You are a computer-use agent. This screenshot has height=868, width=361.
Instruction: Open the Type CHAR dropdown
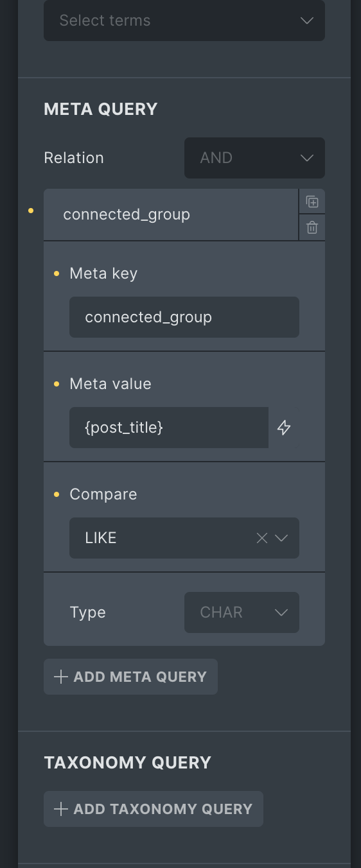click(x=242, y=612)
